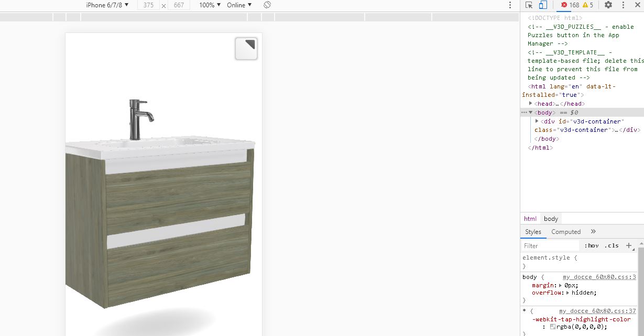Expand the v3d-container div node
Screen dimensions: 644x336
[x=537, y=121]
